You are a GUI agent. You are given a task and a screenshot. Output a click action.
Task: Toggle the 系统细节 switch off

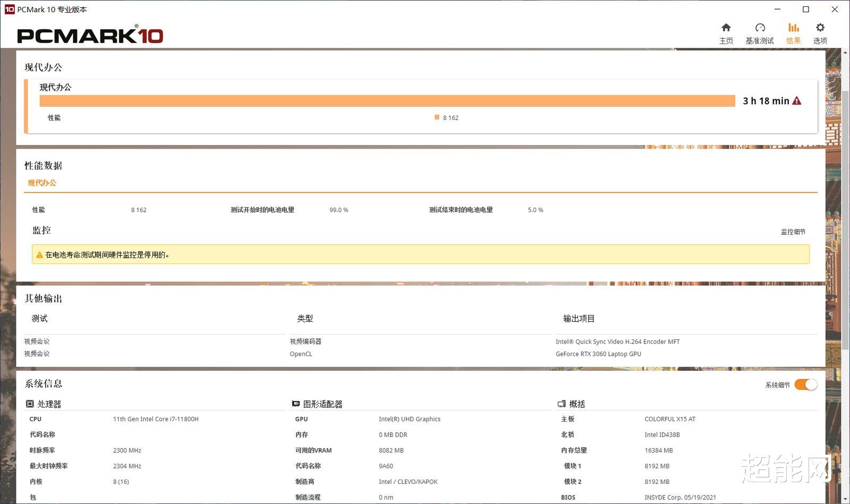806,385
